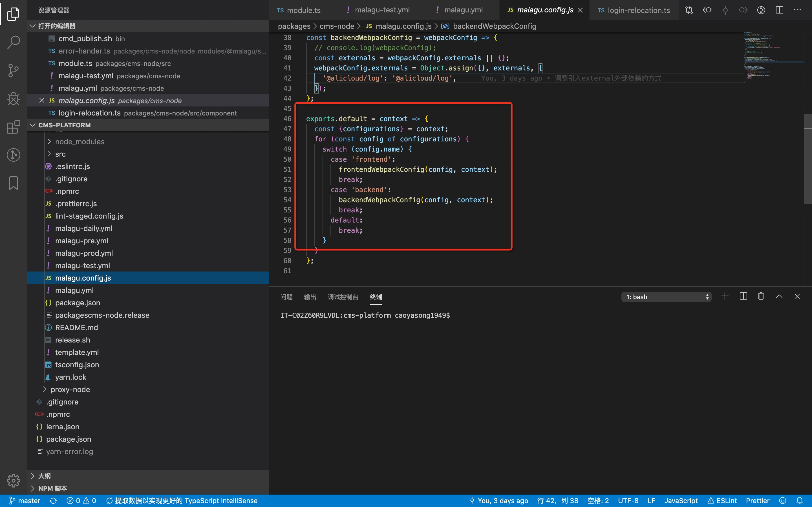Maximize terminal panel with chevron up
This screenshot has height=507, width=812.
pos(779,296)
